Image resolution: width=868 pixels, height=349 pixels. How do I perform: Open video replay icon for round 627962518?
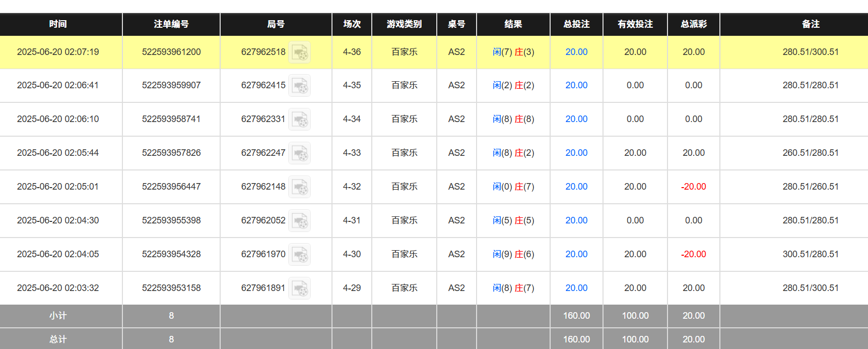coord(299,52)
